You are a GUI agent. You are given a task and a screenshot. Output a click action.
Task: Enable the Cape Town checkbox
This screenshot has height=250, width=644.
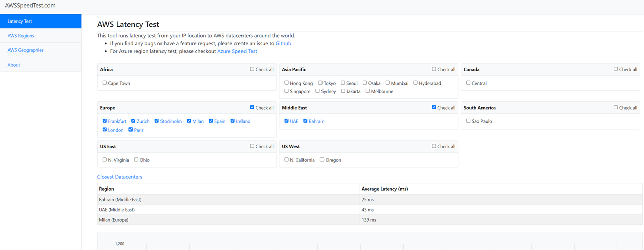(x=105, y=83)
